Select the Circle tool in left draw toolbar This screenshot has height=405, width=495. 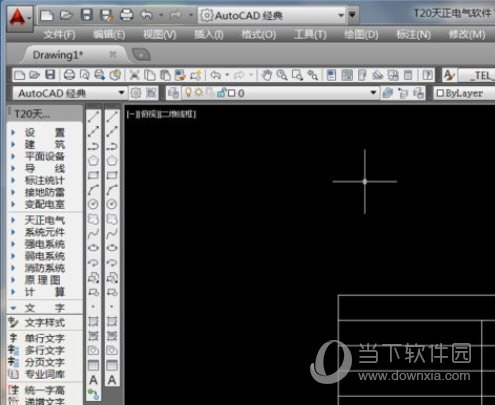click(93, 204)
